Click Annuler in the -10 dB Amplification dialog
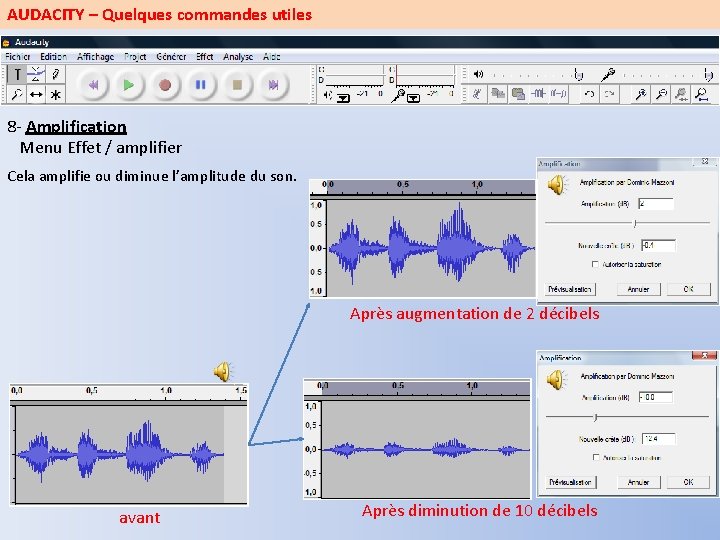This screenshot has width=720, height=540. [x=638, y=482]
